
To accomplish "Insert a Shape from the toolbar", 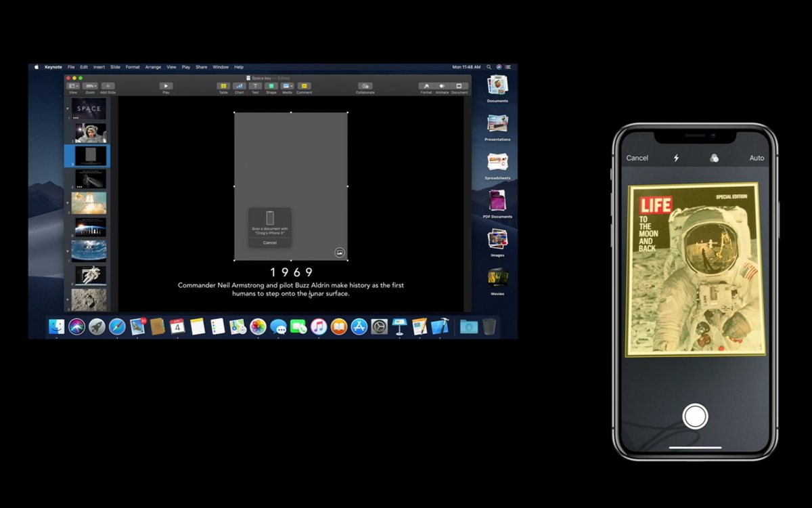I will pyautogui.click(x=271, y=86).
